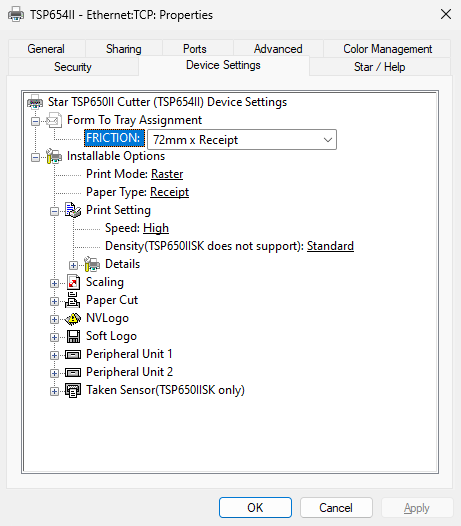Click the Print Mode label
The height and width of the screenshot is (526, 461).
click(x=117, y=174)
